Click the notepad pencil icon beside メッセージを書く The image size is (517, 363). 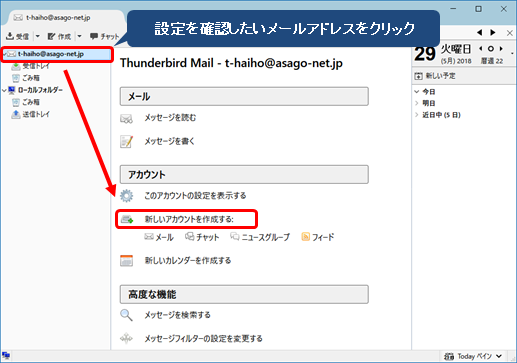(126, 141)
